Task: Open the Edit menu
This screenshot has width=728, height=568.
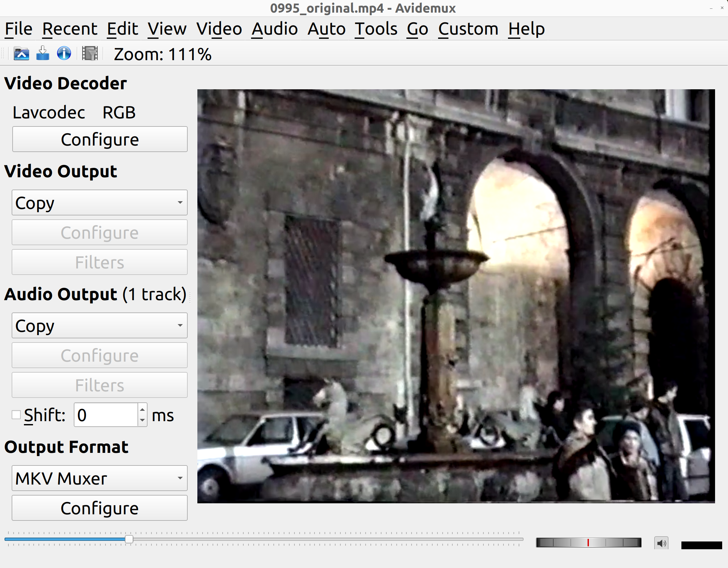Action: pos(122,29)
